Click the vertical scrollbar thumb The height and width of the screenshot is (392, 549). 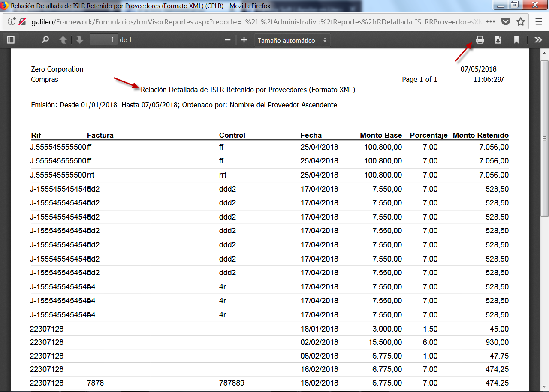pos(544,138)
